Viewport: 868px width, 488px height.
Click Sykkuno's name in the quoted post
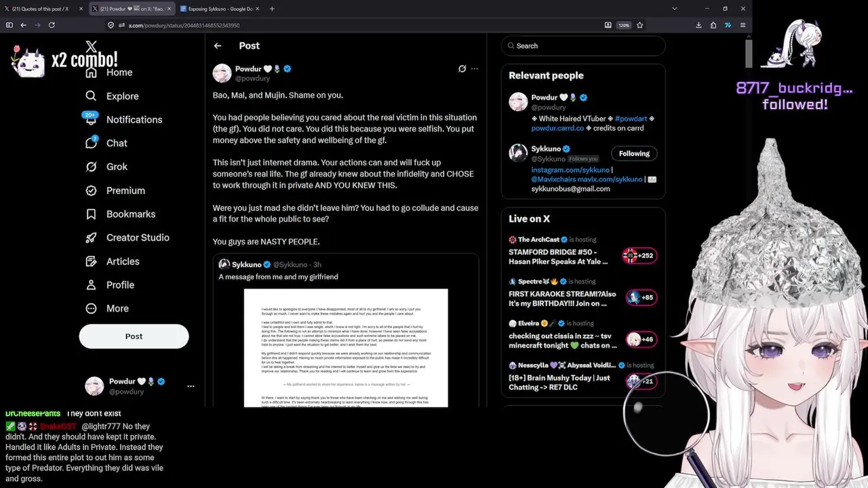point(246,264)
